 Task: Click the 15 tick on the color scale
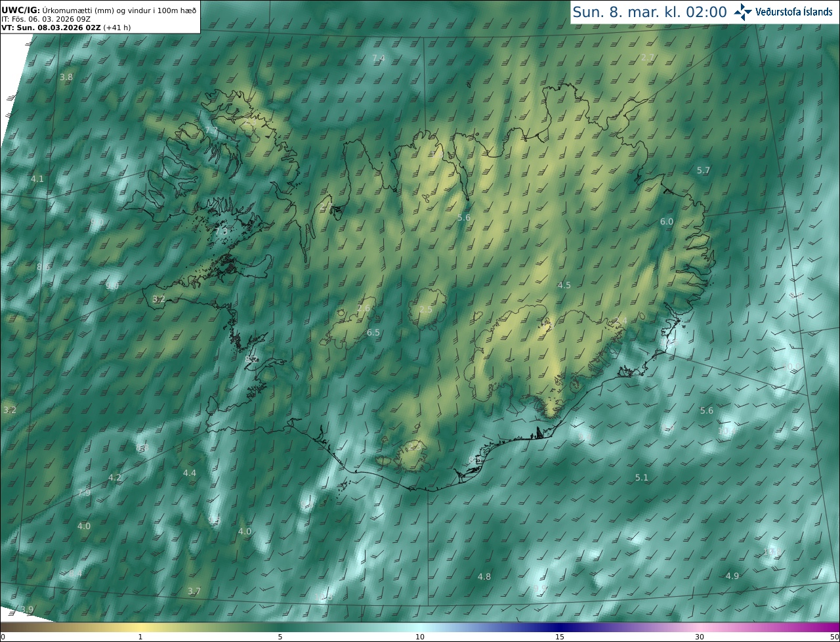[x=560, y=637]
